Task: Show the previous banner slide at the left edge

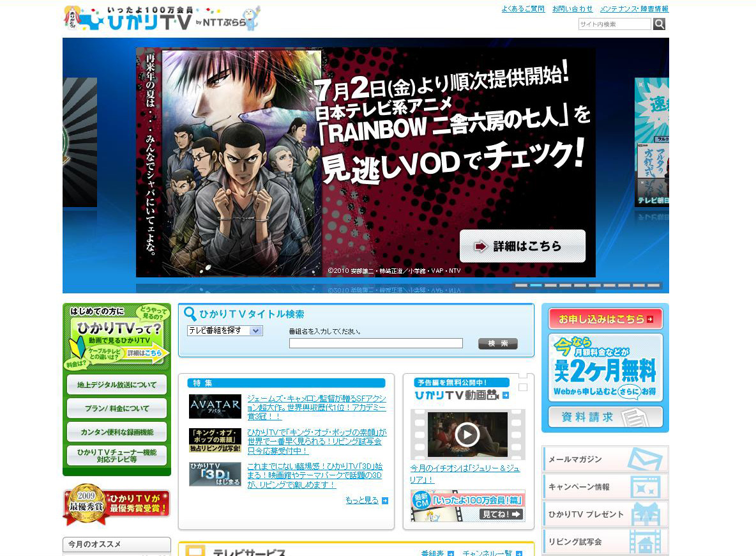Action: pos(80,143)
